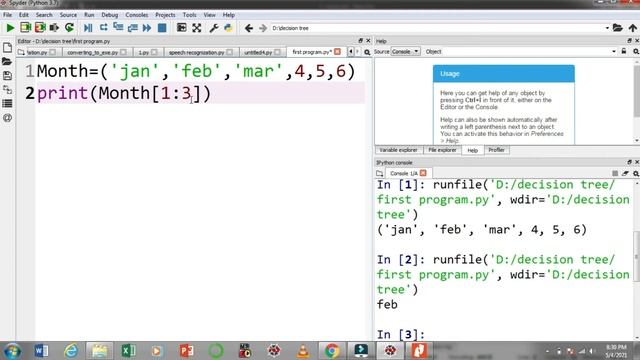This screenshot has width=640, height=360.
Task: Click the @ symbol icon in left sidebar
Action: point(7,118)
